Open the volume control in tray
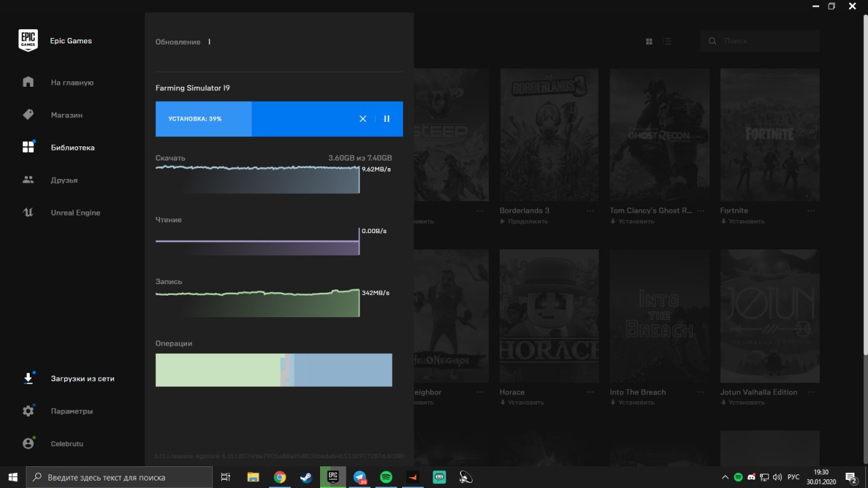Image resolution: width=868 pixels, height=488 pixels. [x=777, y=477]
